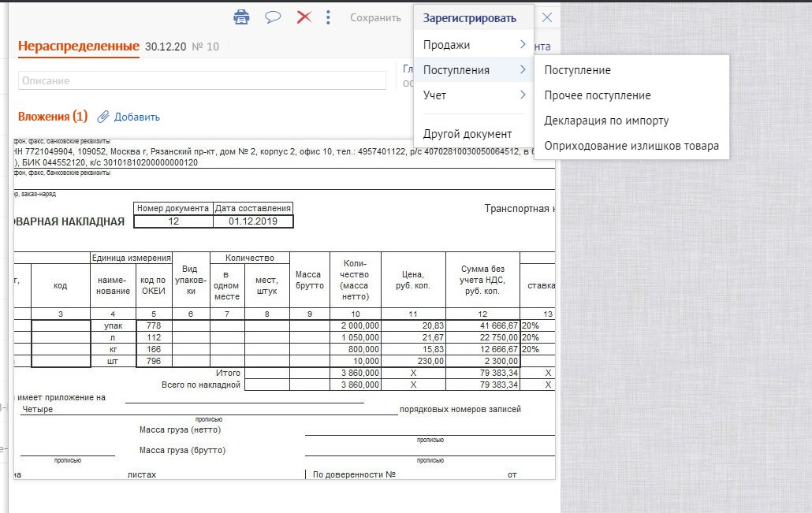Click the print icon in the toolbar
Viewport: 812px width, 513px height.
click(x=241, y=17)
